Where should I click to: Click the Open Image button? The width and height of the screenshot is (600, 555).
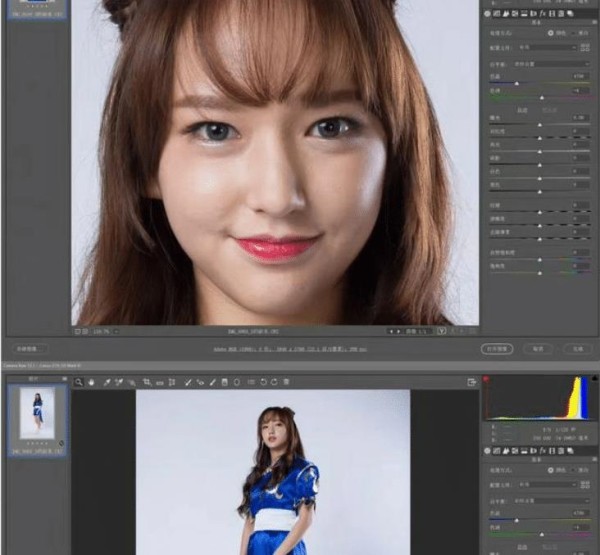click(x=497, y=349)
